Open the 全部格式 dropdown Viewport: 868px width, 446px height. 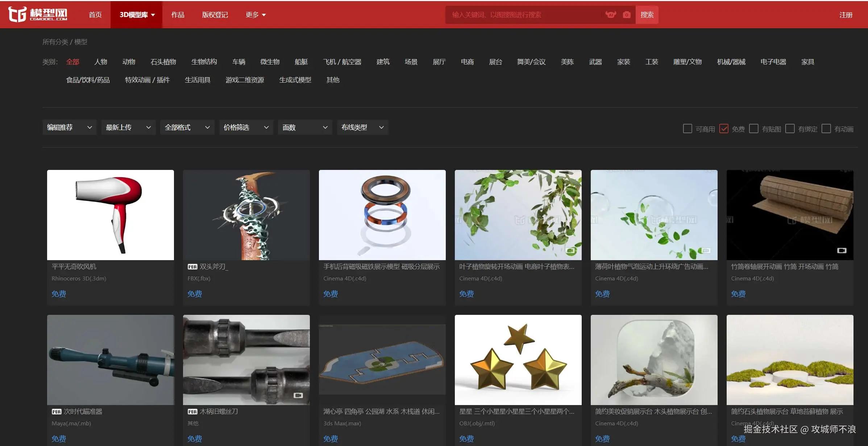[187, 128]
